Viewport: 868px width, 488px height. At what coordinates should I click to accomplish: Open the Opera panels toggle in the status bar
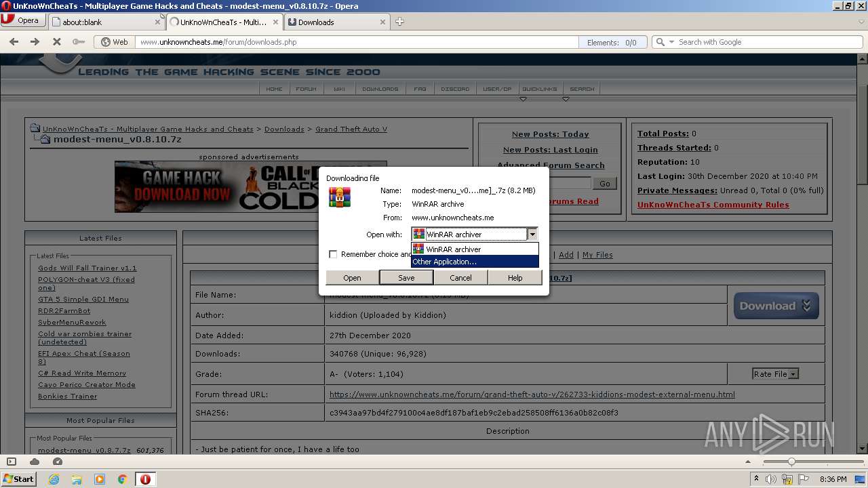point(11,462)
